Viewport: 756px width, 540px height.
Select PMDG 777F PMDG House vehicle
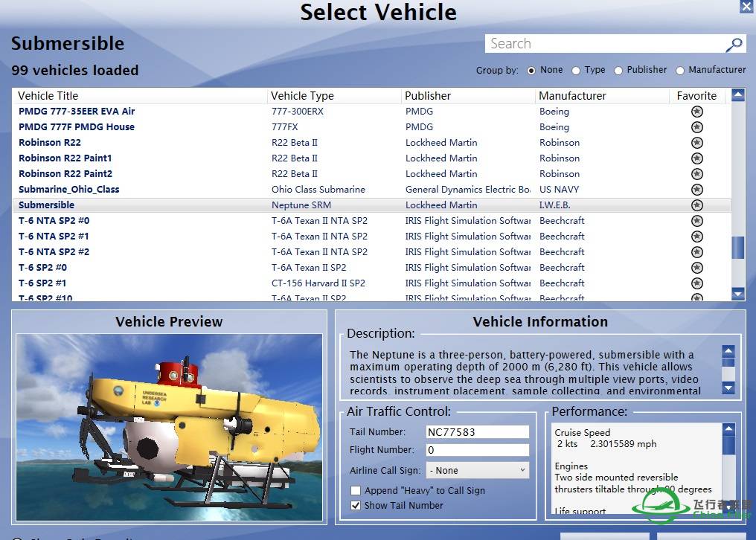pos(77,127)
